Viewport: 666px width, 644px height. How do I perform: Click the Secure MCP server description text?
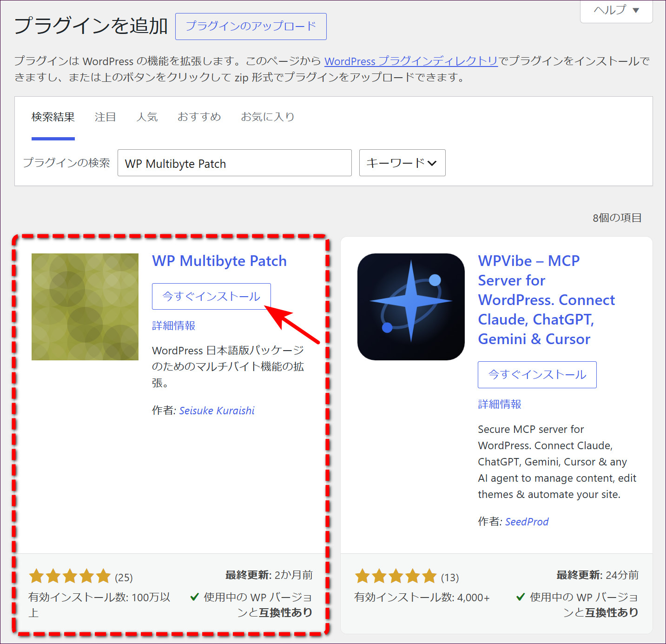click(557, 462)
